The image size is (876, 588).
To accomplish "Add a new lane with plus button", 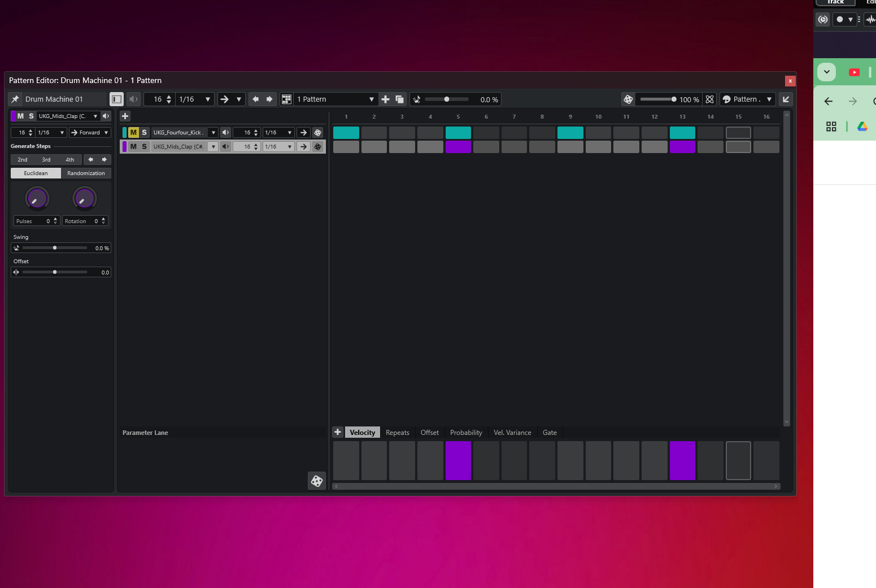I will pos(125,116).
